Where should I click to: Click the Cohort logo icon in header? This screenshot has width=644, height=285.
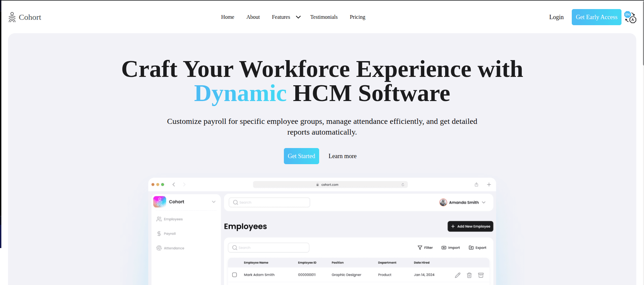(x=12, y=17)
